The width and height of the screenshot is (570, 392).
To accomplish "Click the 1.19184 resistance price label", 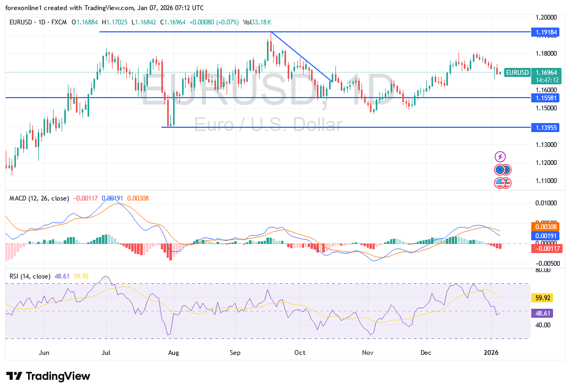I will [546, 32].
